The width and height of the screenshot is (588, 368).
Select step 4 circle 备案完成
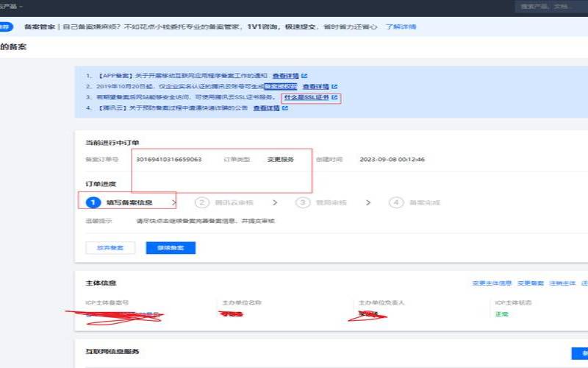tap(396, 202)
